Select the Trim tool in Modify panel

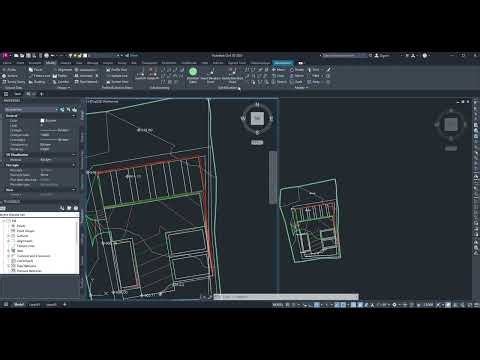(313, 70)
